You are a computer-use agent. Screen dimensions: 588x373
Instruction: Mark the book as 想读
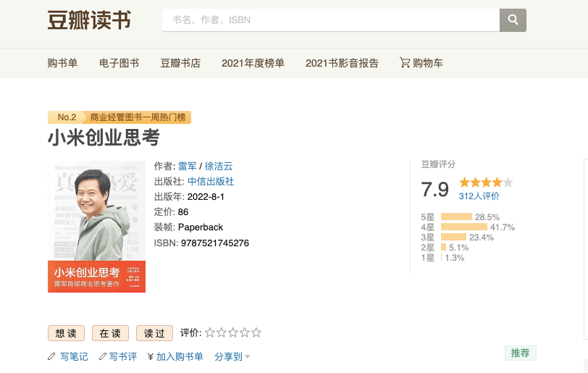coord(67,333)
